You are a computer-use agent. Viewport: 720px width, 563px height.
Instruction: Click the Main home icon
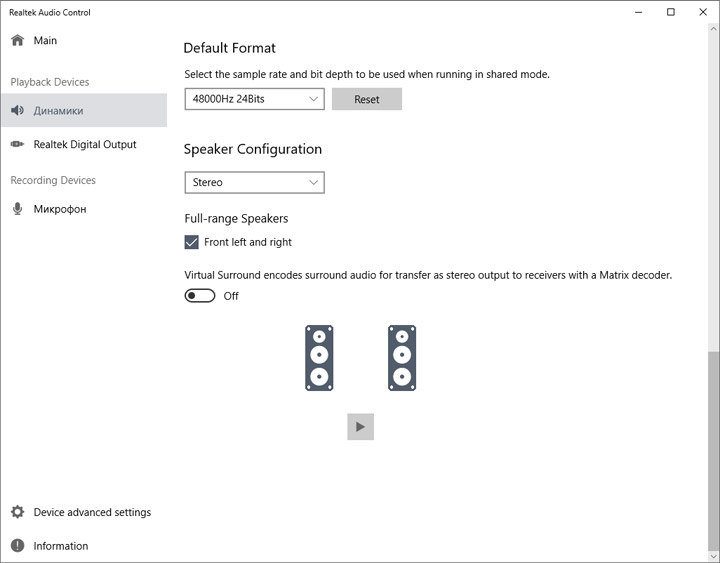tap(17, 41)
